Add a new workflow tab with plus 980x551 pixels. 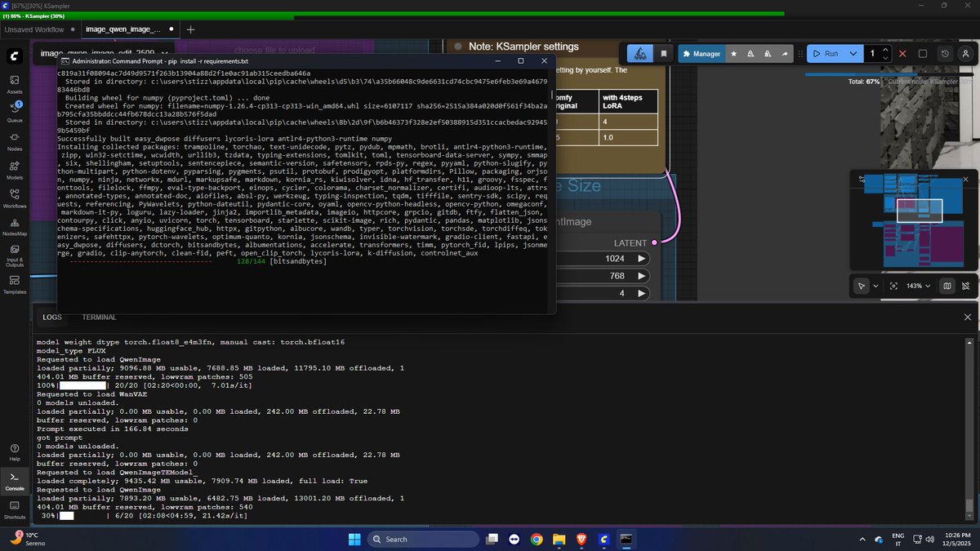[190, 29]
